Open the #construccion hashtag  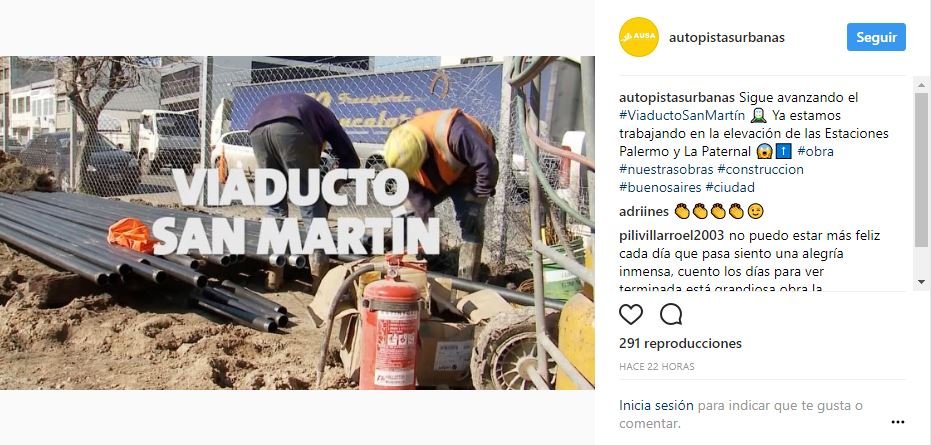[761, 169]
